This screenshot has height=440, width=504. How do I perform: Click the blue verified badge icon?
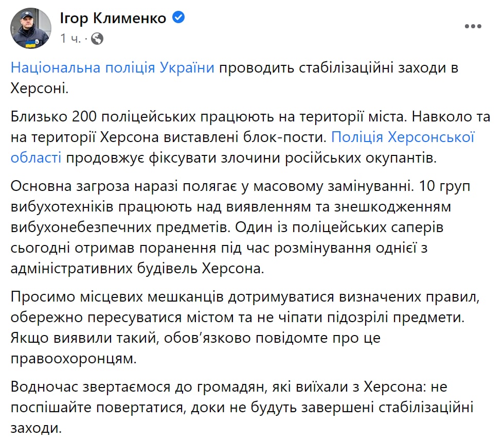pyautogui.click(x=178, y=18)
